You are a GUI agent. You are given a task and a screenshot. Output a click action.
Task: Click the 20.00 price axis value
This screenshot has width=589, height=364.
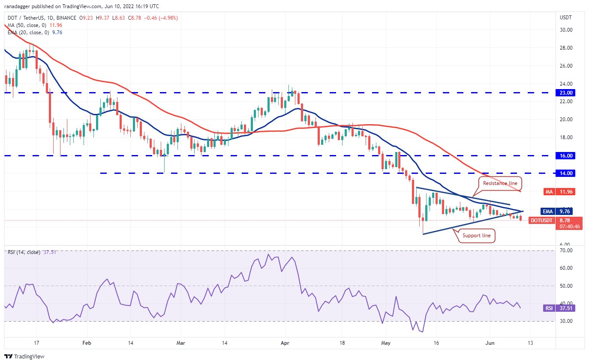click(565, 119)
